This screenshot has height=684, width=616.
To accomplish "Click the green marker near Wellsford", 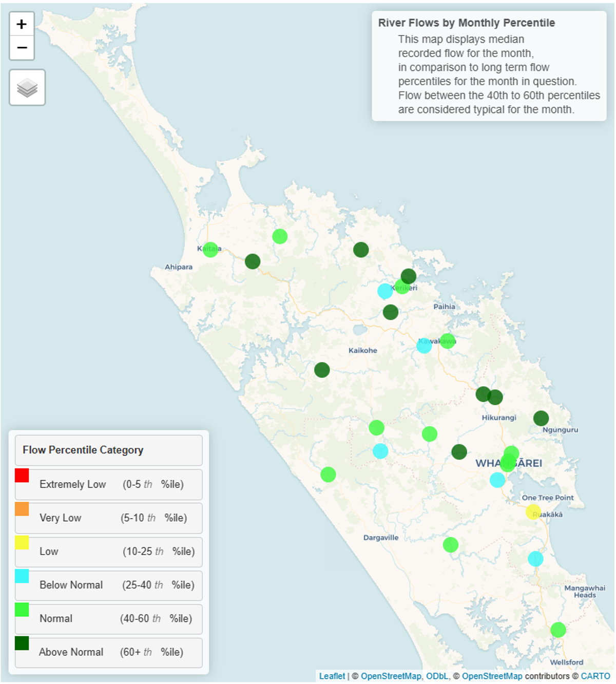I will click(x=558, y=630).
